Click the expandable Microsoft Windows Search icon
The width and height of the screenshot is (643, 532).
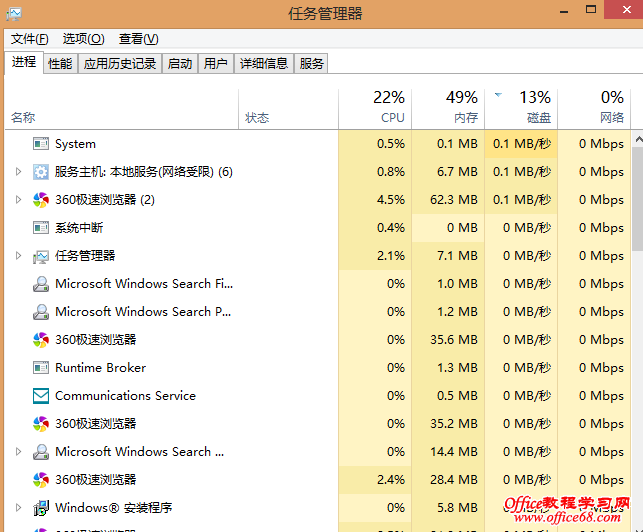[x=41, y=452]
